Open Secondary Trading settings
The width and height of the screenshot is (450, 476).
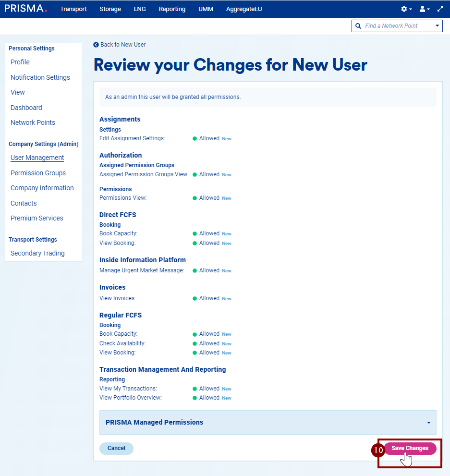[x=37, y=253]
